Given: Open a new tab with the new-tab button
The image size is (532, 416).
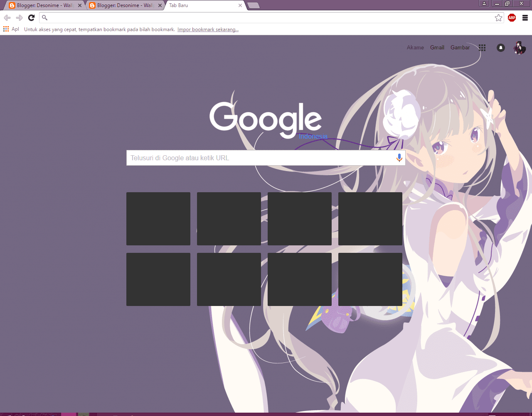Looking at the screenshot, I should click(253, 5).
